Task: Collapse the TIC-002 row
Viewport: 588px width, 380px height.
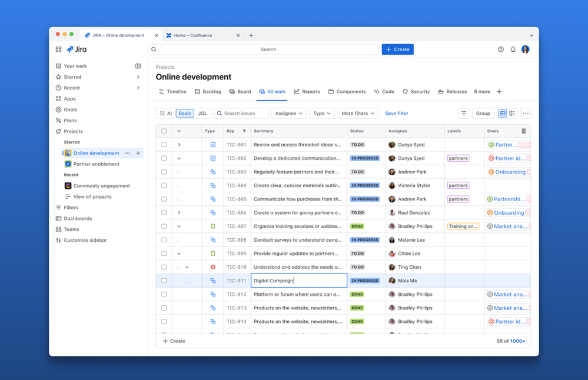Action: 179,158
